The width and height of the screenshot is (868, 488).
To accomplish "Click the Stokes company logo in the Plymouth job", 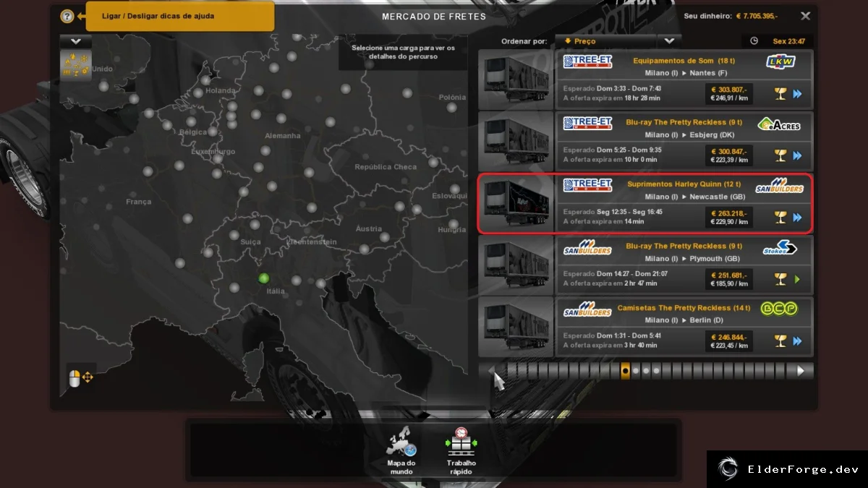I will click(780, 248).
